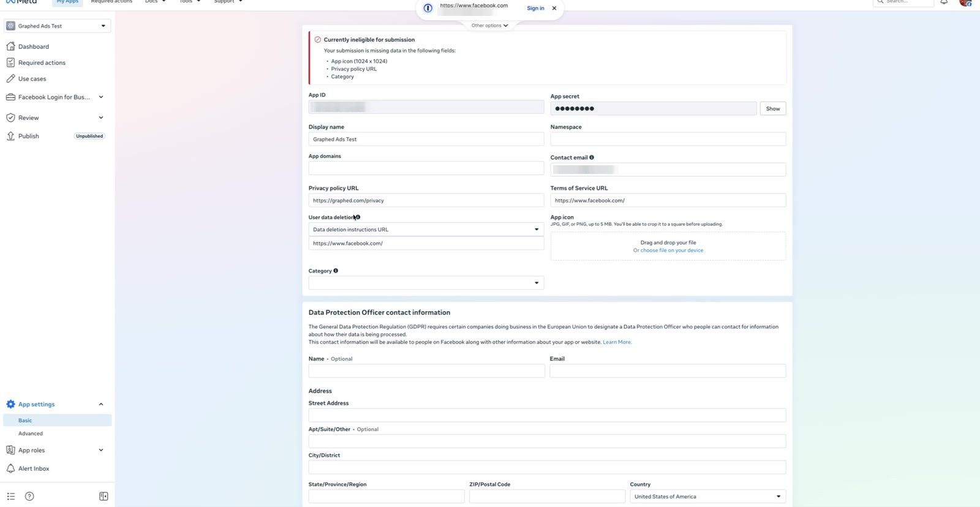Open the Dashboard house icon
Screen dimensions: 980x507
[10, 47]
